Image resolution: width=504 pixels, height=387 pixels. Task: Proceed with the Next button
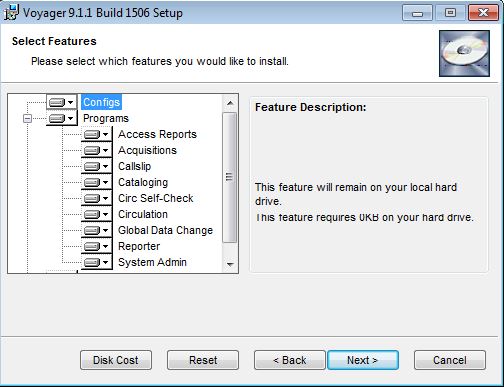(x=363, y=360)
